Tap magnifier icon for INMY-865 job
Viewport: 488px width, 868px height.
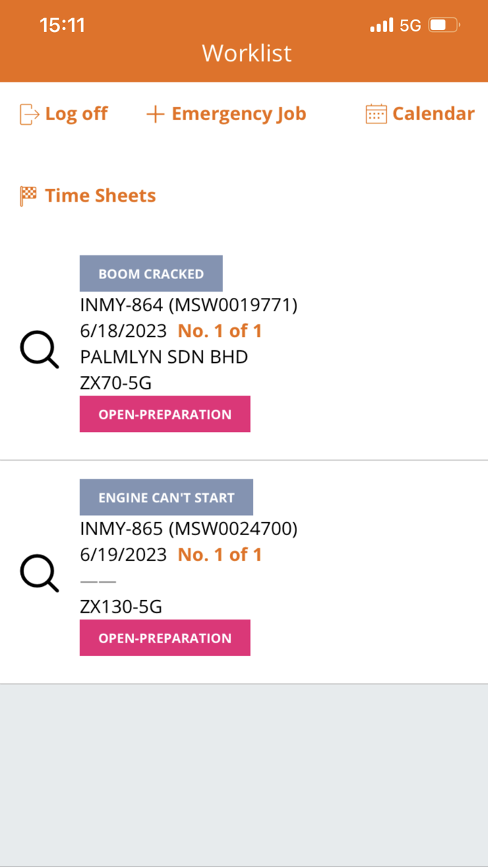39,573
